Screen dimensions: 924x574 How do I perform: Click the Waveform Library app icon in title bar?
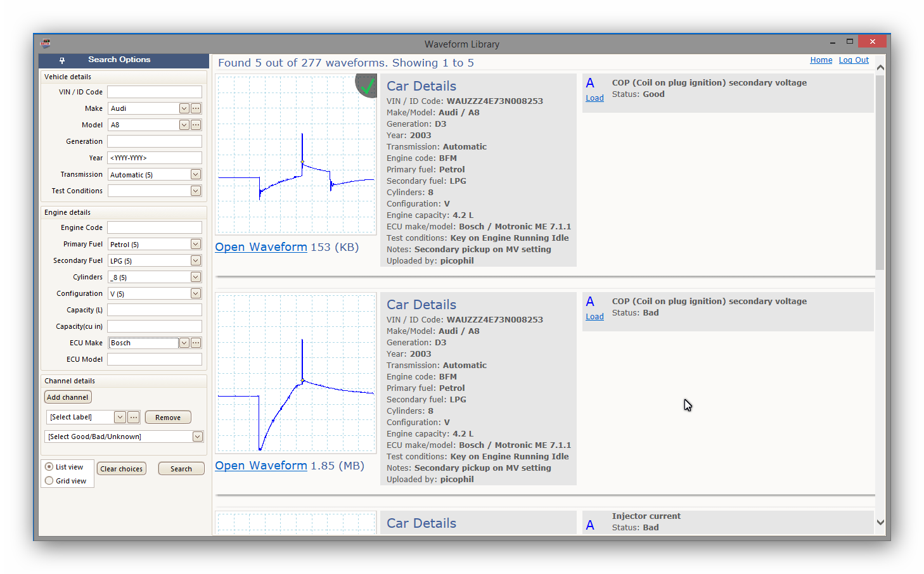pyautogui.click(x=45, y=43)
